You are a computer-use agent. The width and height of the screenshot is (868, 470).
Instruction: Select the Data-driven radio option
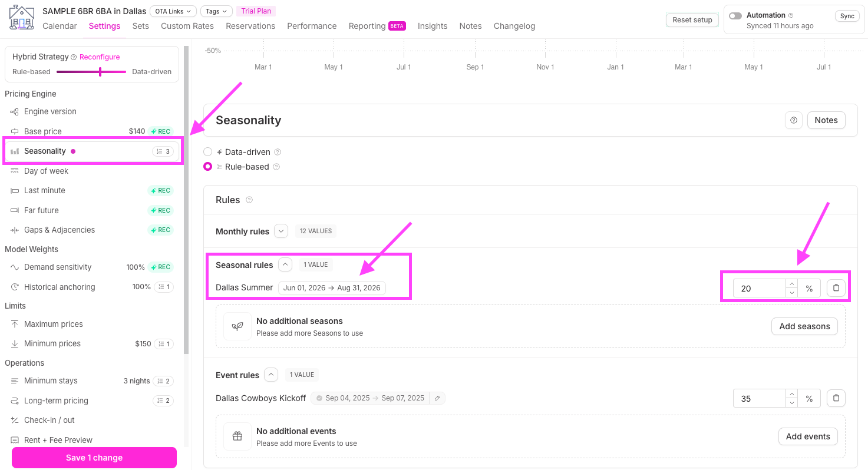click(207, 152)
